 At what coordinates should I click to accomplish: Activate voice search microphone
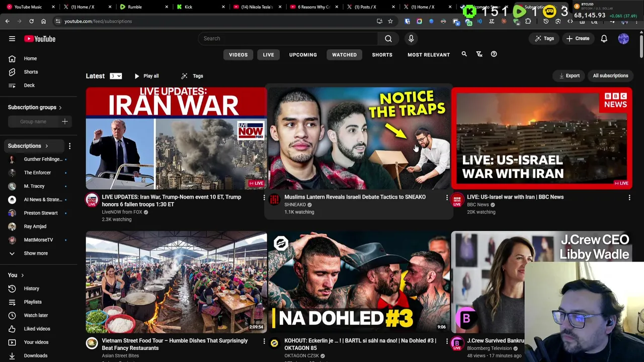click(411, 38)
